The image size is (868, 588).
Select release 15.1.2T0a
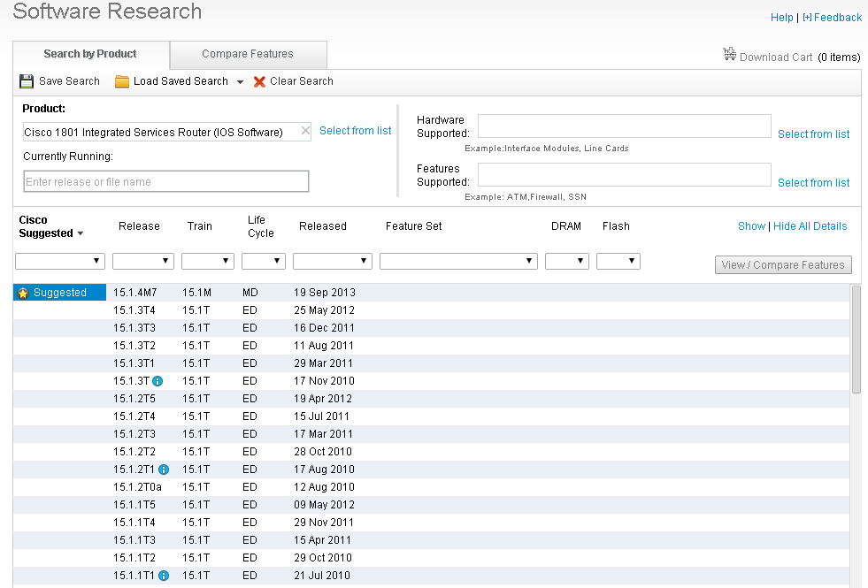(431, 487)
